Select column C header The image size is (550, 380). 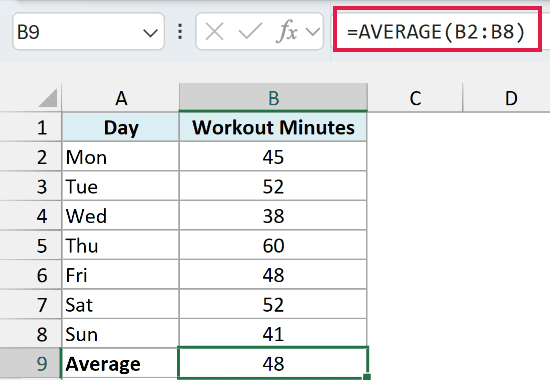tap(415, 98)
